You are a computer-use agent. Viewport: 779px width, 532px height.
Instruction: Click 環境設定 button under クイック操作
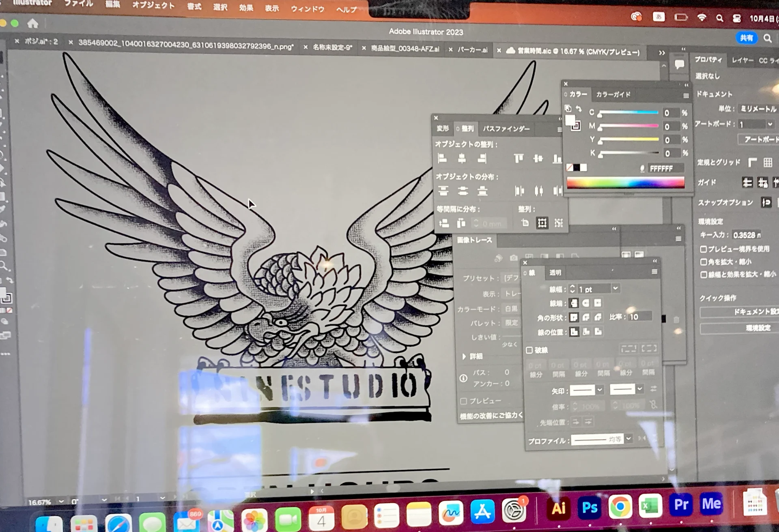[739, 328]
